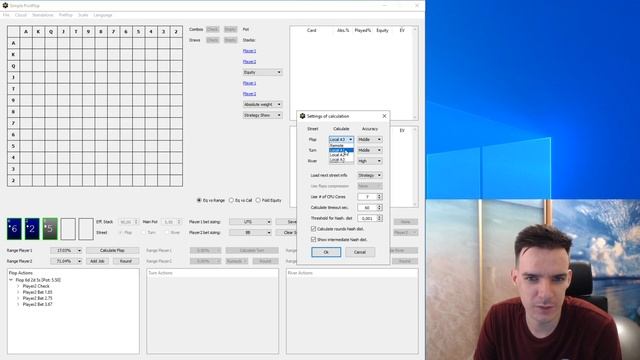The image size is (640, 360).
Task: Select the Fold Equity radio button
Action: click(258, 200)
